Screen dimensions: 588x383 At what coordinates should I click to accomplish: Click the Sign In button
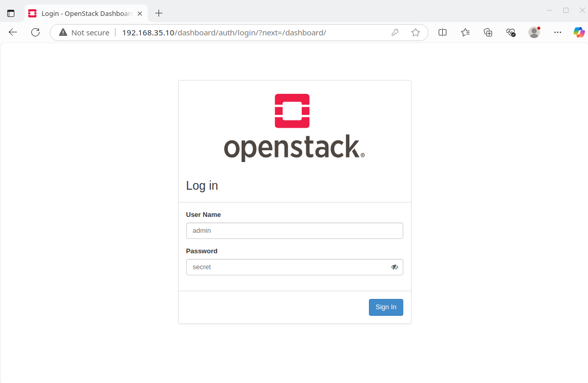point(386,307)
